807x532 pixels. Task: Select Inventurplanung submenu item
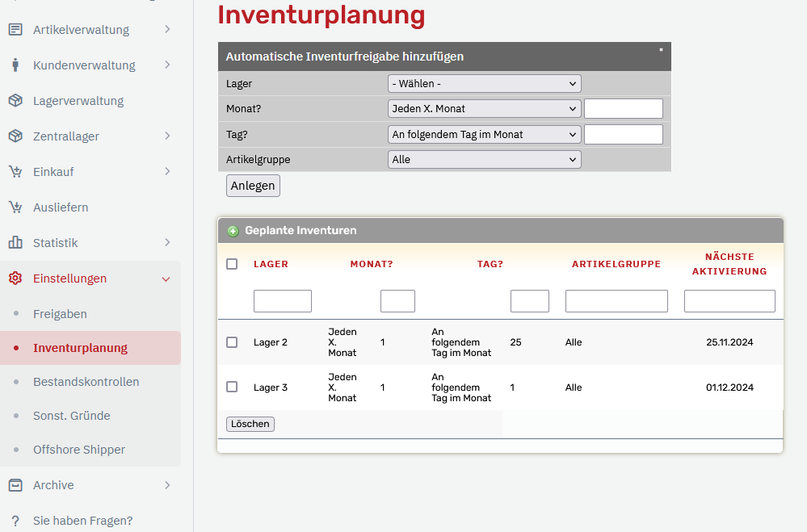point(80,348)
